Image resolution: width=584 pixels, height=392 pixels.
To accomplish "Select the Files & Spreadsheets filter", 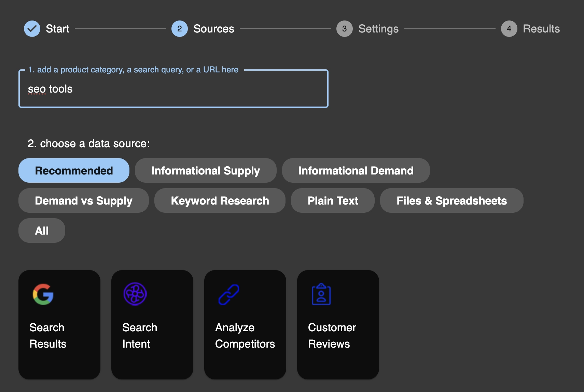I will (x=452, y=200).
